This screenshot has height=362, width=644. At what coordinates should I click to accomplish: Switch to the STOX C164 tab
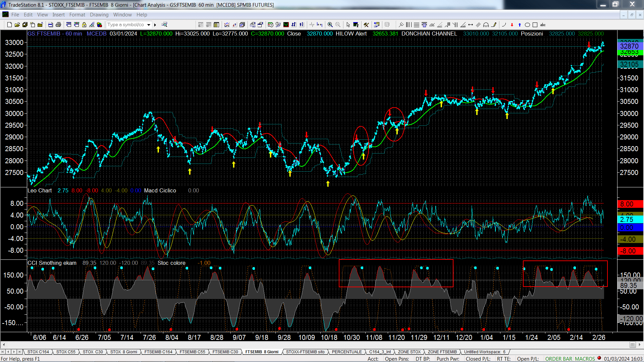click(38, 352)
